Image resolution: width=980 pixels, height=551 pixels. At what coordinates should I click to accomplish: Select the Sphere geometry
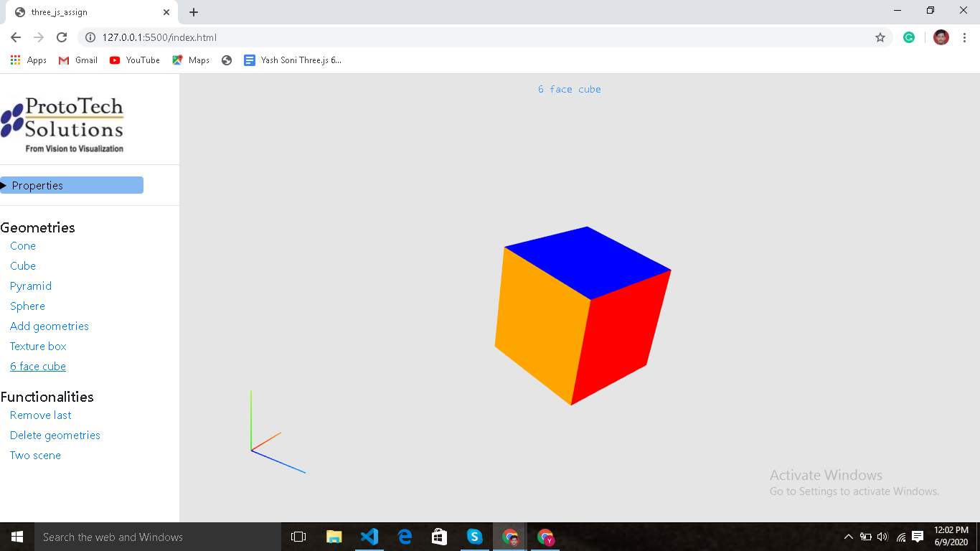27,306
